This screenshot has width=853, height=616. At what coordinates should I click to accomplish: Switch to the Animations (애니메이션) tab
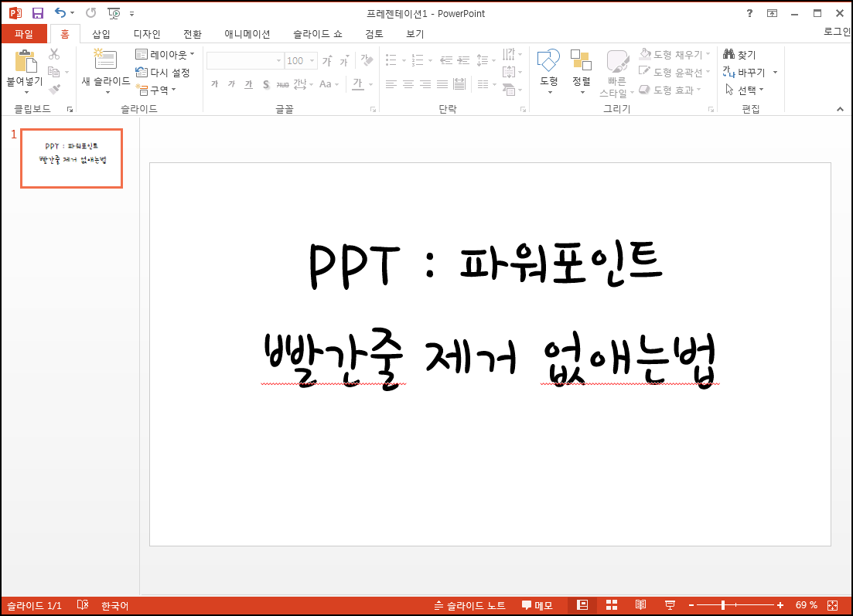247,34
